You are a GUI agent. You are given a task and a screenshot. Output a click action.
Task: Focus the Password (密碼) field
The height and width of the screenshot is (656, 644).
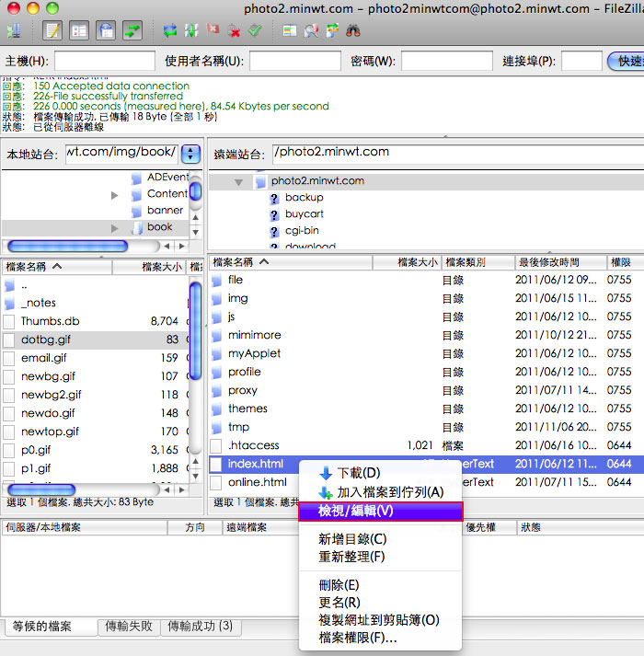point(446,61)
